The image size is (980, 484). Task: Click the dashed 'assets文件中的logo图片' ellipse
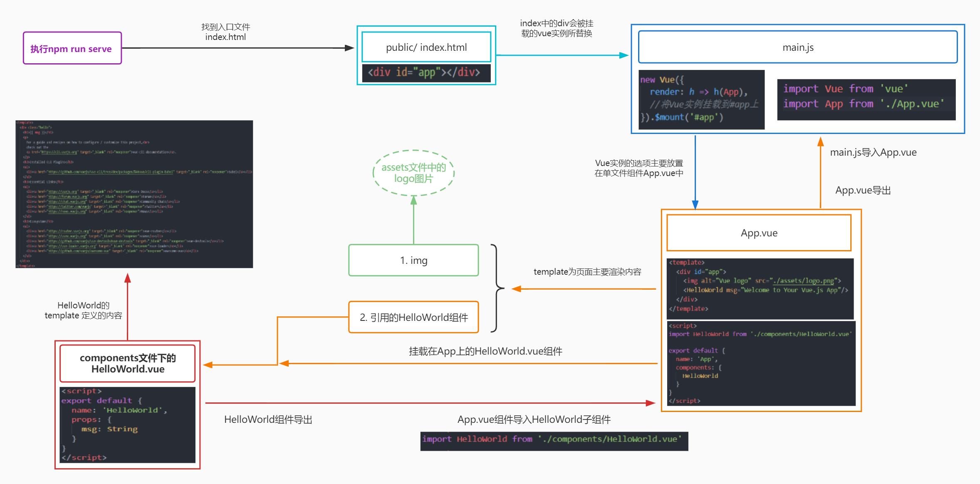[413, 173]
